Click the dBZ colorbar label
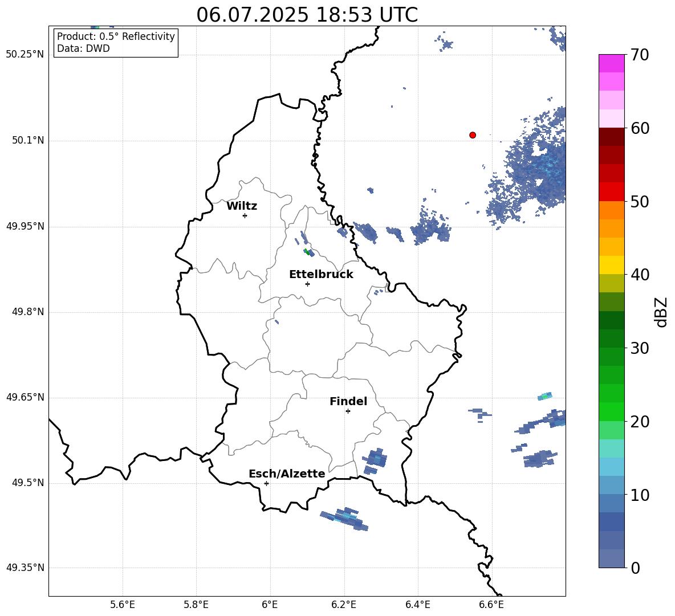The height and width of the screenshot is (616, 675). (662, 312)
